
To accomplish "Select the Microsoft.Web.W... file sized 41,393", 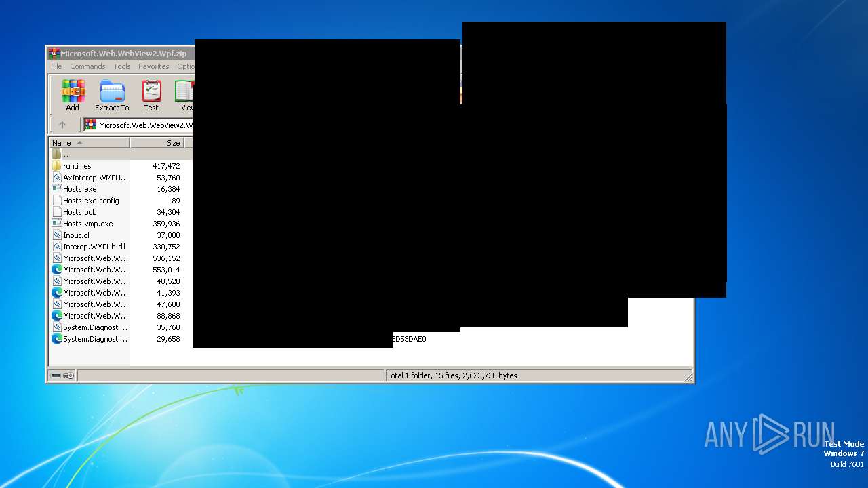I will [96, 293].
